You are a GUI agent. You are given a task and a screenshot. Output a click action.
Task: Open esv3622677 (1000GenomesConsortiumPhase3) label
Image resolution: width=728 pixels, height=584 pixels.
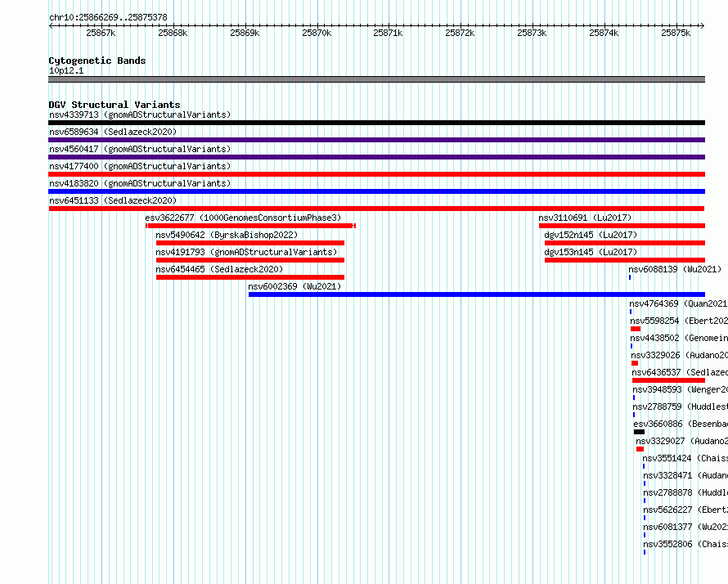(243, 218)
